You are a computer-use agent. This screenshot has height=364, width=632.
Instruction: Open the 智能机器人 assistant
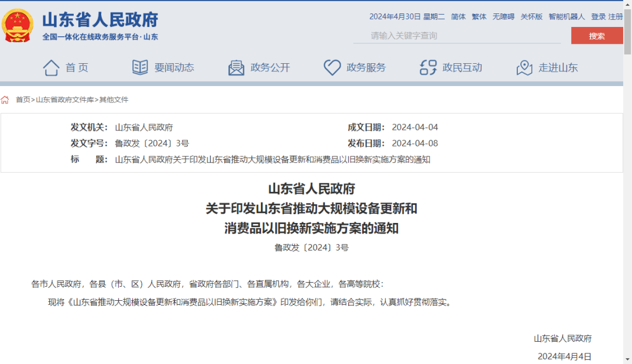(x=566, y=17)
